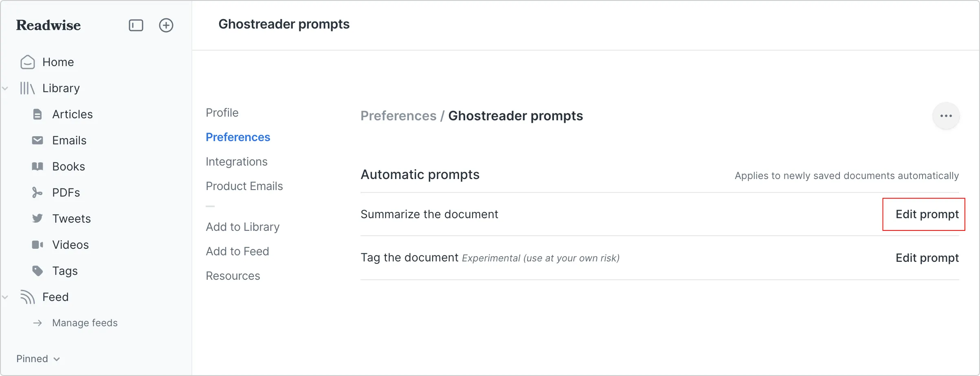Open the three-dots more options menu

pyautogui.click(x=946, y=116)
